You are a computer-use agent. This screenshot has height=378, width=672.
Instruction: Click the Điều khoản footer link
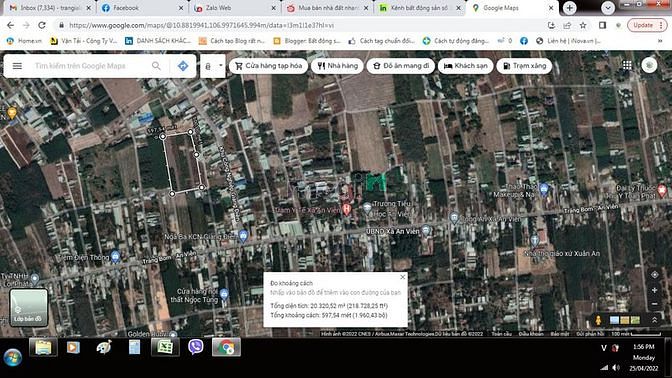(531, 334)
